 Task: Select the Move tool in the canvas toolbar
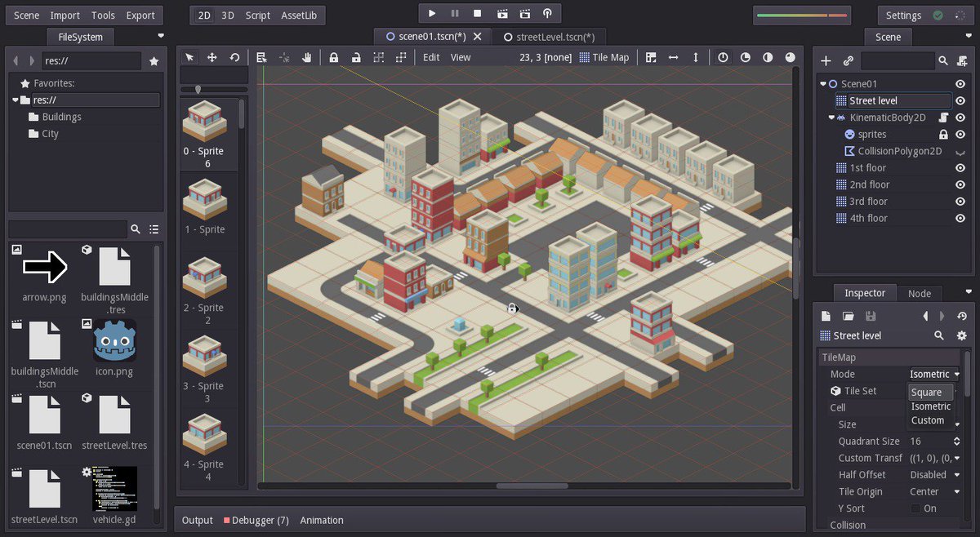point(213,57)
